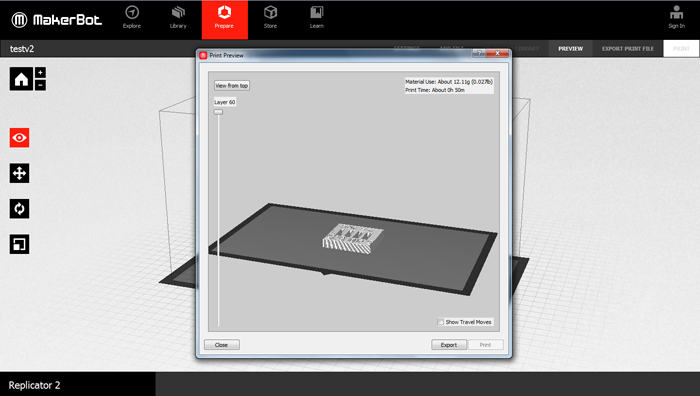Select the Prepare tab
The image size is (700, 396).
[x=225, y=20]
